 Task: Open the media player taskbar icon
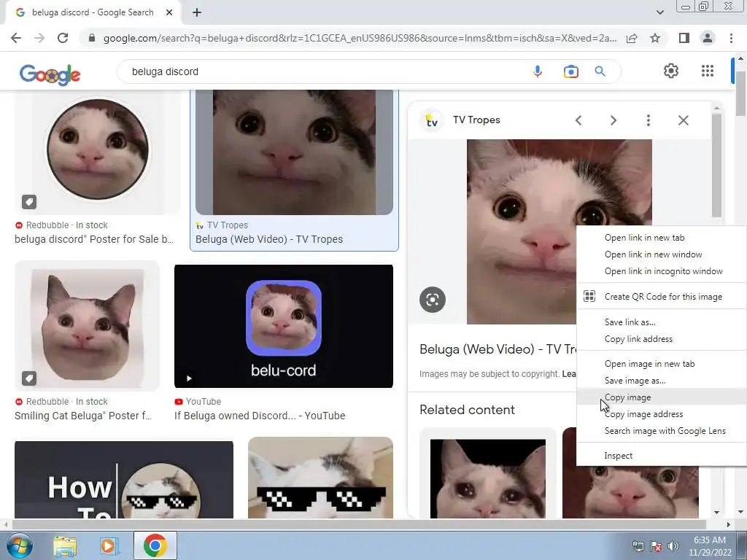tap(108, 546)
